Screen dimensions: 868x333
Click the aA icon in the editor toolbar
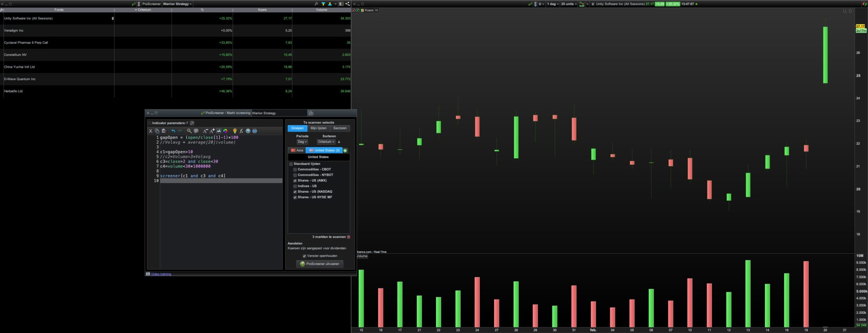219,131
